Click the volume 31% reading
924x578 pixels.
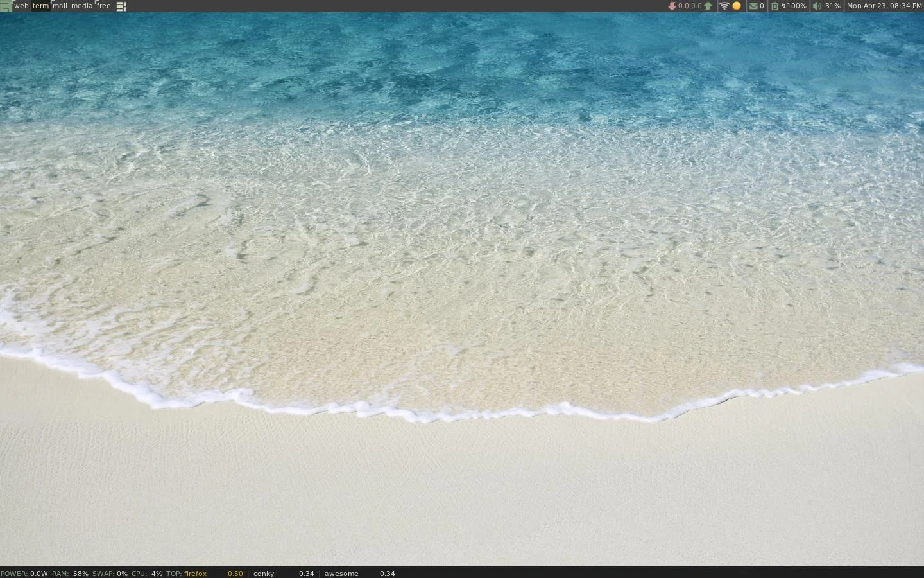tap(832, 6)
